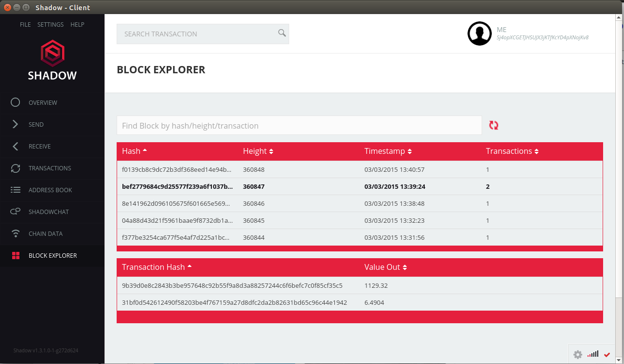Viewport: 624px width, 364px height.
Task: Click the Overview circle icon
Action: click(x=16, y=102)
